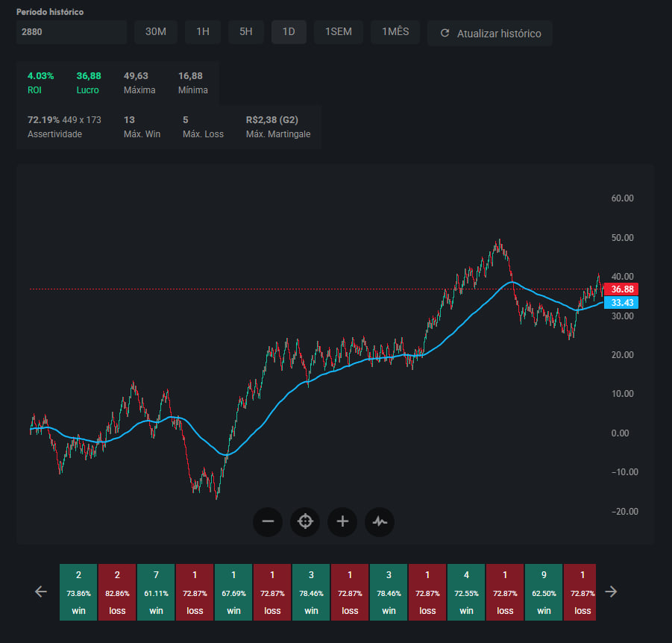Click the crosshair recenter chart icon
This screenshot has width=672, height=643.
(305, 521)
